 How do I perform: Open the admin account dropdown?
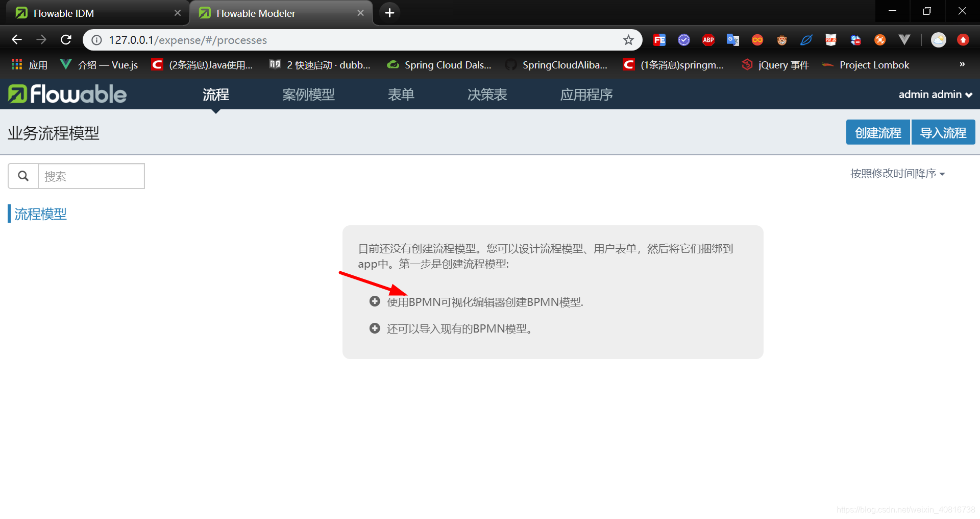click(x=935, y=94)
